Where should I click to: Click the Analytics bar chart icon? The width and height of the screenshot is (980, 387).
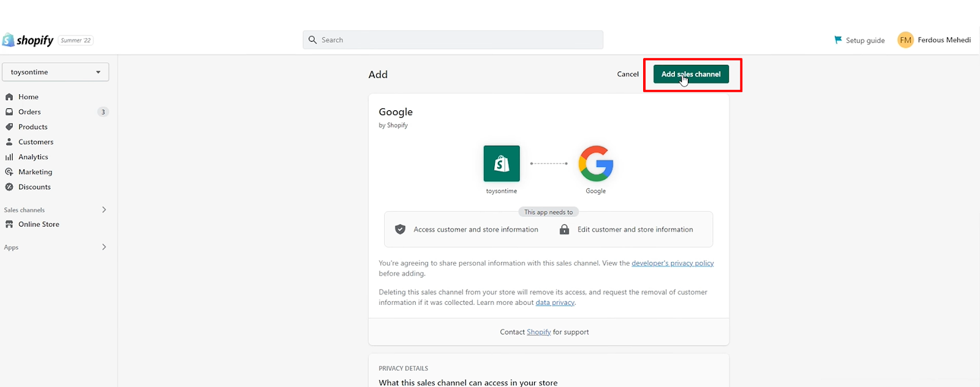pyautogui.click(x=9, y=157)
